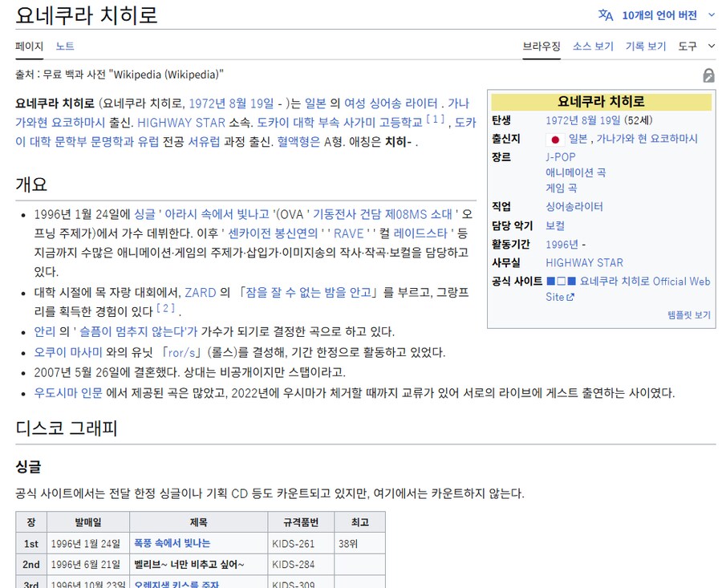Click the language translation icon
Viewport: 722px width, 588px height.
point(606,15)
